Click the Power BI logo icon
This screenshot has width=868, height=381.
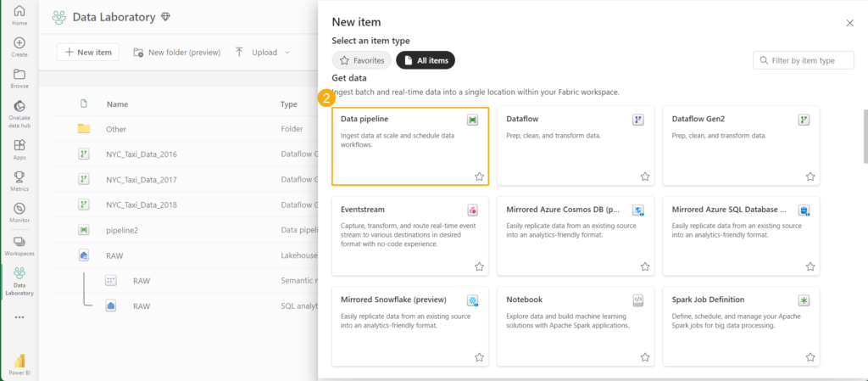[19, 362]
